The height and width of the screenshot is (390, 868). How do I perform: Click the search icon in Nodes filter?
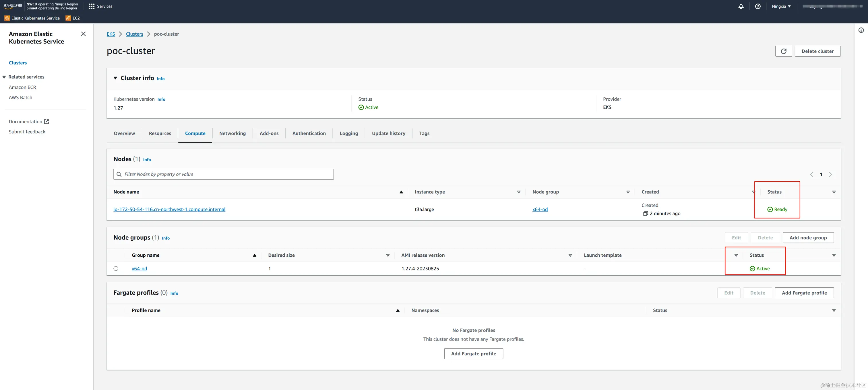(119, 174)
